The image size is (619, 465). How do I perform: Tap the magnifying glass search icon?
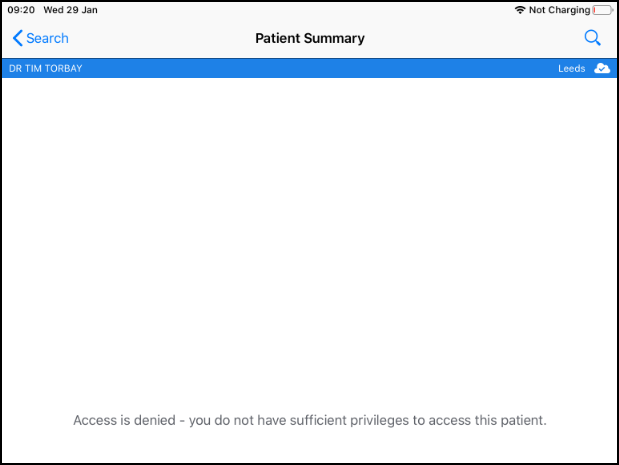(x=592, y=38)
